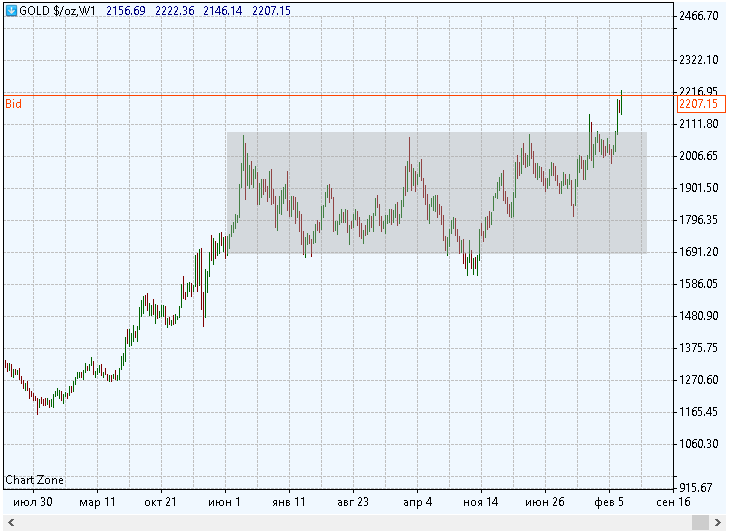The width and height of the screenshot is (732, 532).
Task: Click the 2322.10 price axis label
Action: pos(698,60)
